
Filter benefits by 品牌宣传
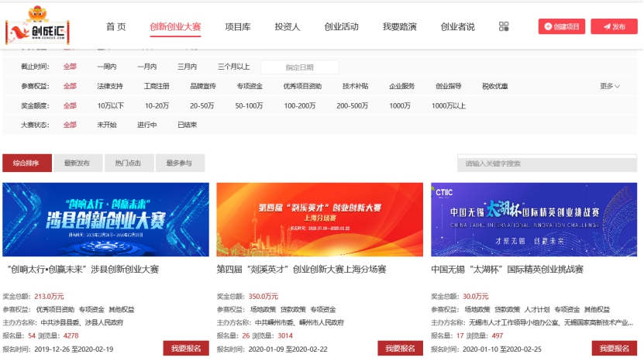pyautogui.click(x=203, y=86)
